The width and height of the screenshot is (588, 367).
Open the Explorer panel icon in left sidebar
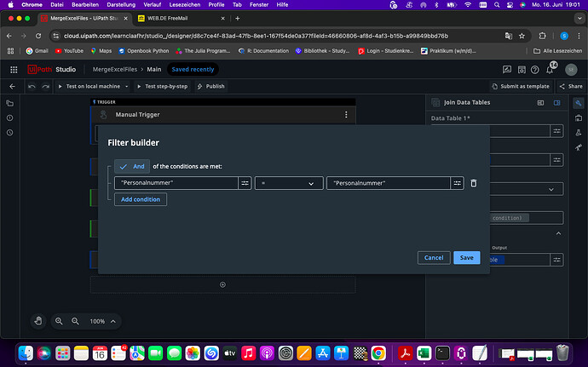pyautogui.click(x=10, y=104)
